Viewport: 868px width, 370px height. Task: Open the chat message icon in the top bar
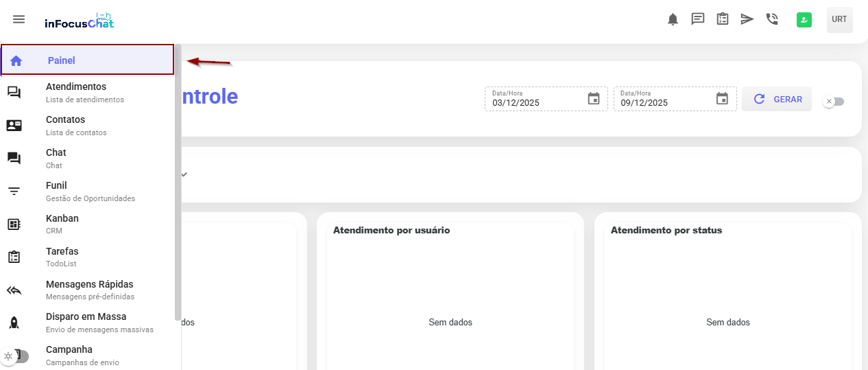click(x=697, y=19)
